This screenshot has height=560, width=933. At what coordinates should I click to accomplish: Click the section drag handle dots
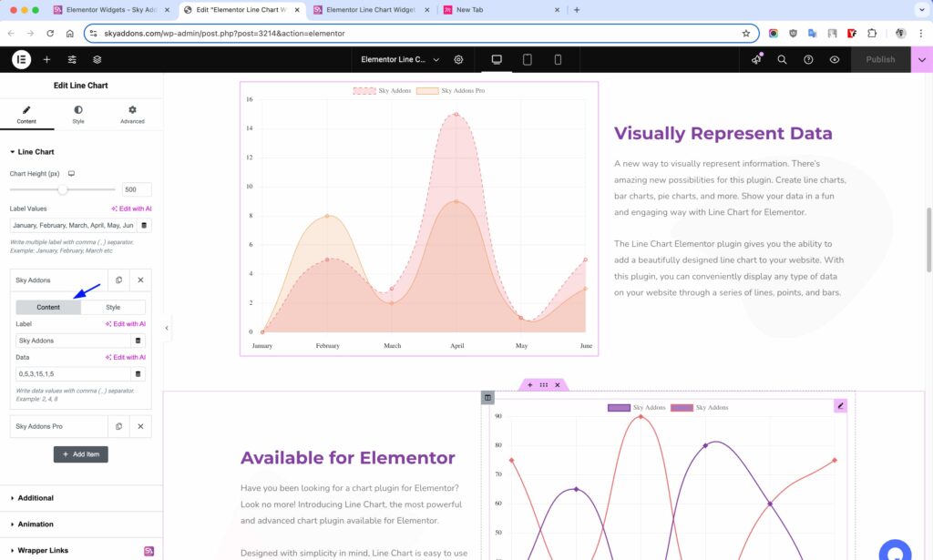tap(543, 385)
